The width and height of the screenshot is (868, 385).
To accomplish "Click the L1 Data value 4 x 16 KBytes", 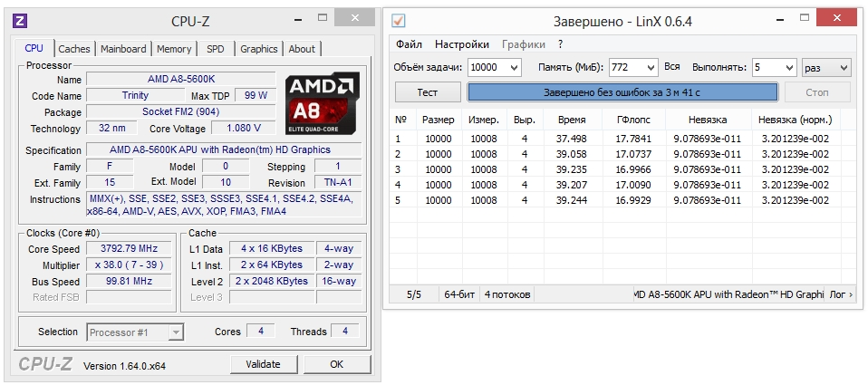I will click(271, 248).
